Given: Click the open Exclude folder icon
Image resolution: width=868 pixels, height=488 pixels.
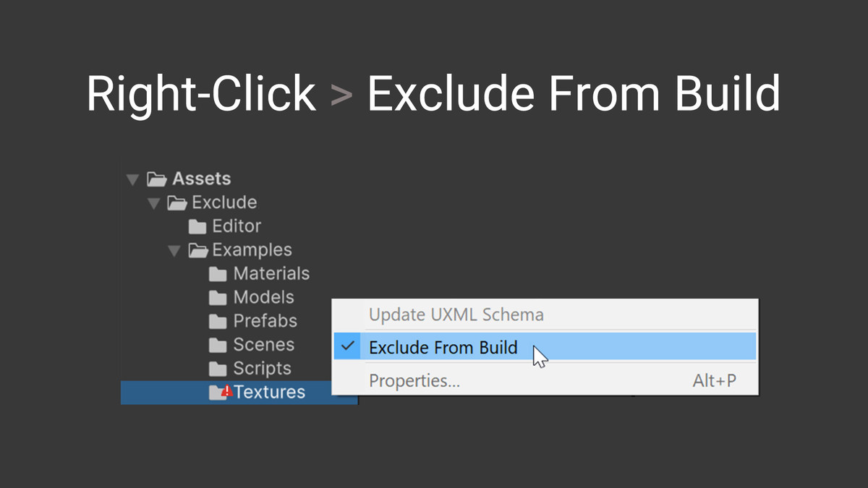Looking at the screenshot, I should (x=178, y=202).
